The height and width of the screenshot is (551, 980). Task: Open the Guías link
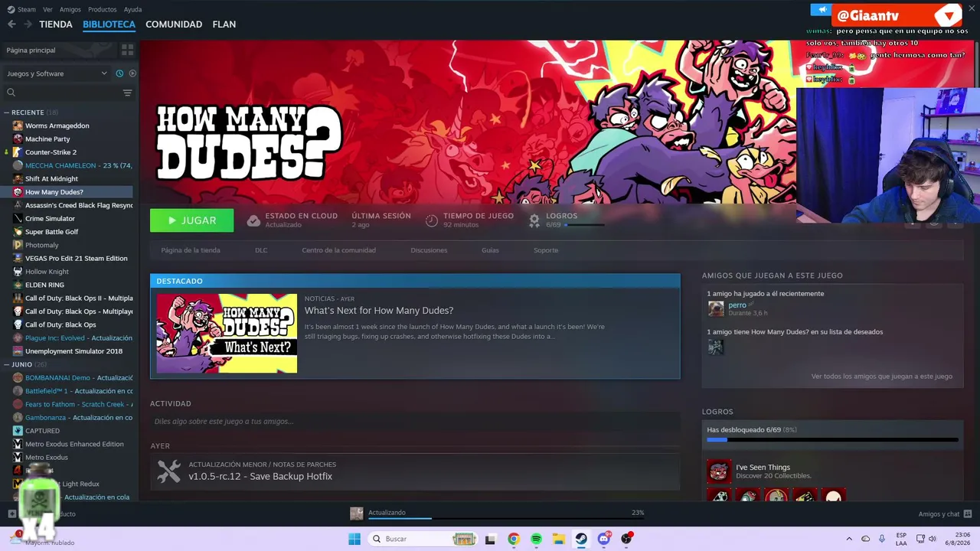coord(490,250)
